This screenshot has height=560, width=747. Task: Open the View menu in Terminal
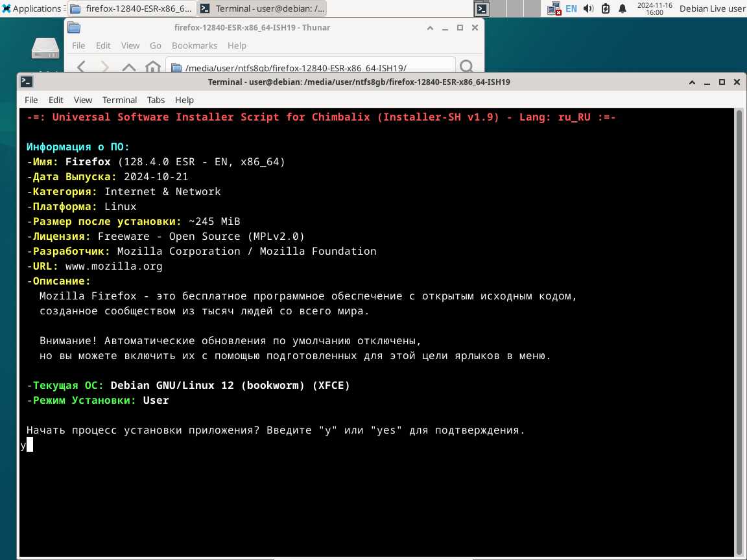(x=83, y=100)
